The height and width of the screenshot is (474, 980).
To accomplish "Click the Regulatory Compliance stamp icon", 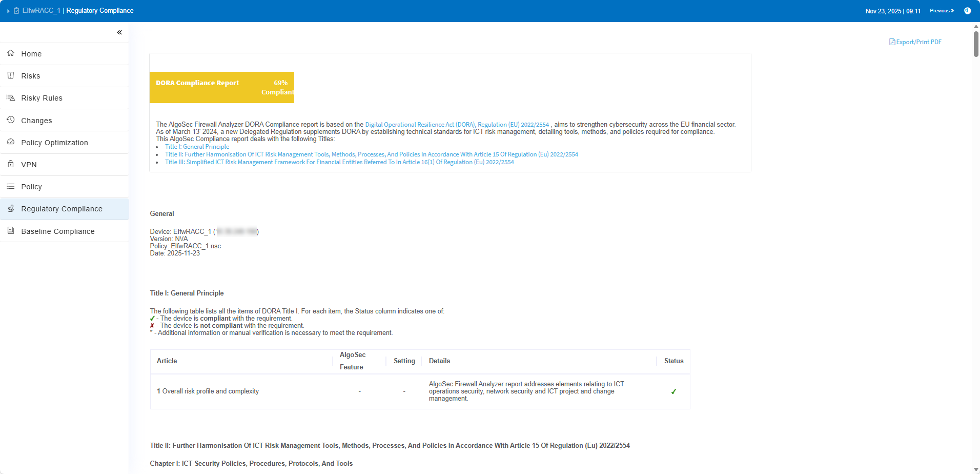I will pos(11,208).
